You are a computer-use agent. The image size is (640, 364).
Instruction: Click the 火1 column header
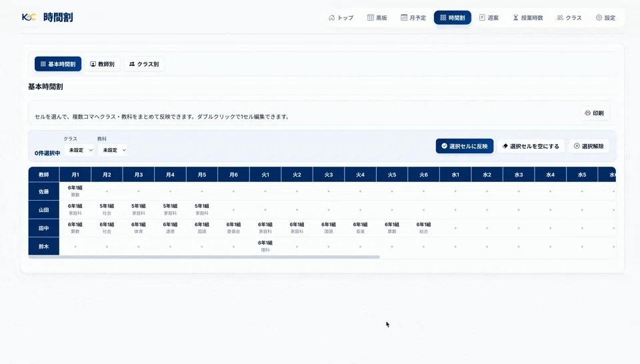pyautogui.click(x=265, y=175)
